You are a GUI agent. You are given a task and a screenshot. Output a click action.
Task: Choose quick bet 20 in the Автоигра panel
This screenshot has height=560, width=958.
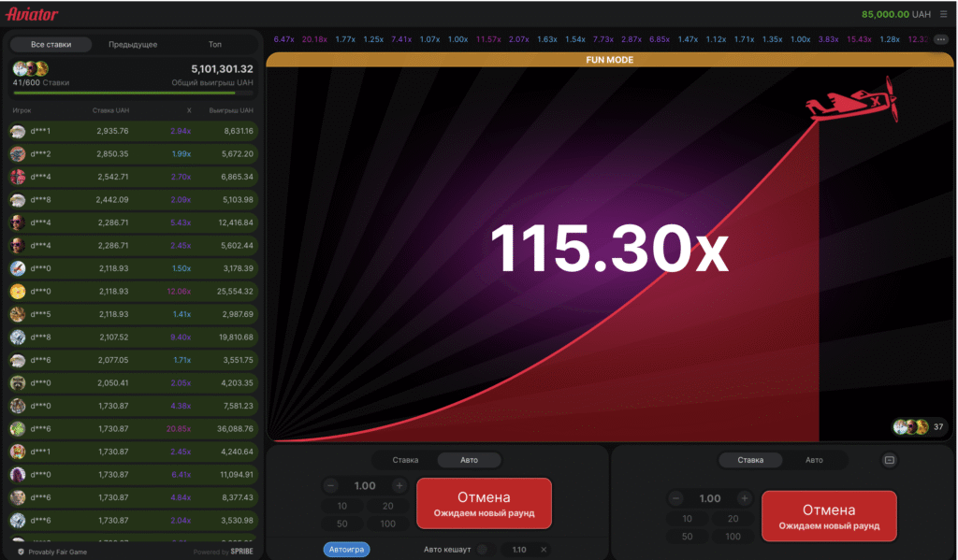388,506
